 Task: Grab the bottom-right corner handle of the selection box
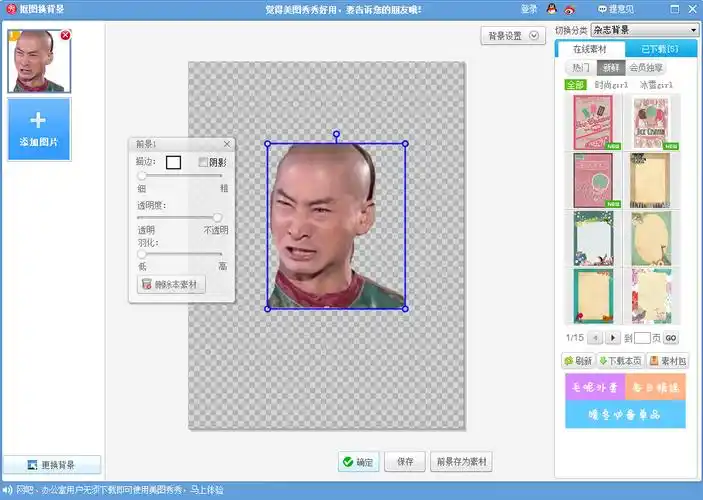(405, 309)
